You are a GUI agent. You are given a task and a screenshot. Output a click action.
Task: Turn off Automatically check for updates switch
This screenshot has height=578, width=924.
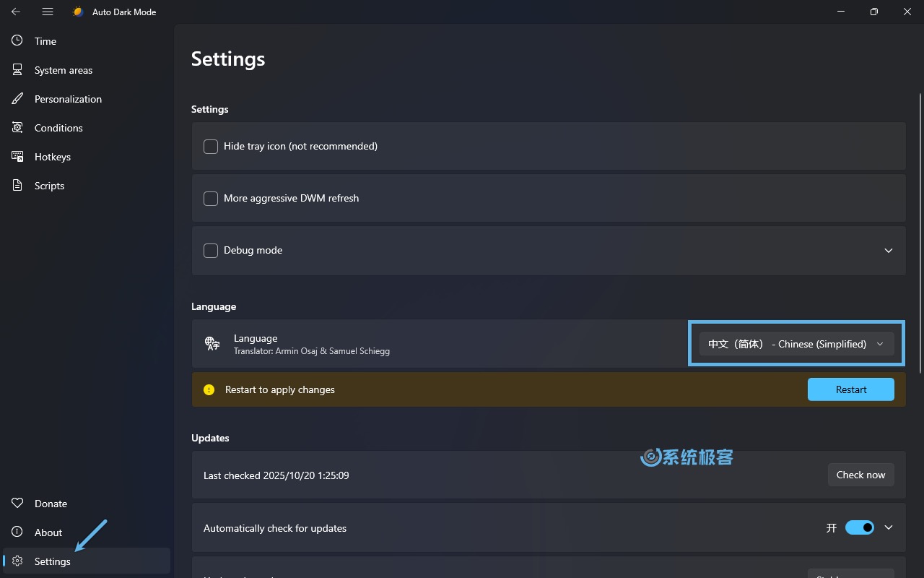(x=859, y=527)
